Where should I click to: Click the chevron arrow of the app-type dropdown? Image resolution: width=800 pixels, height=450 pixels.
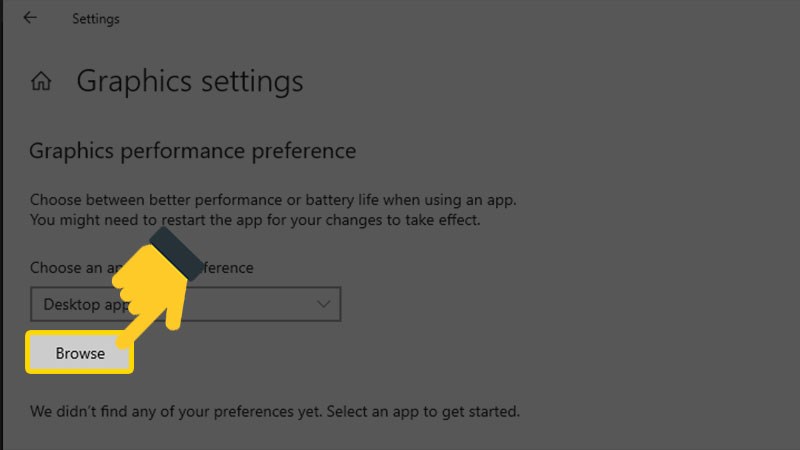323,303
